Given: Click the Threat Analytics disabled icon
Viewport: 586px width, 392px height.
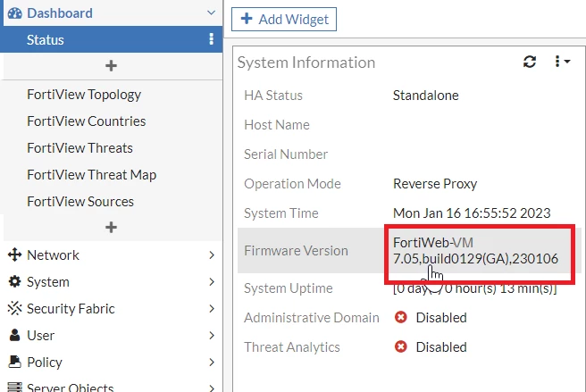Looking at the screenshot, I should [x=400, y=346].
